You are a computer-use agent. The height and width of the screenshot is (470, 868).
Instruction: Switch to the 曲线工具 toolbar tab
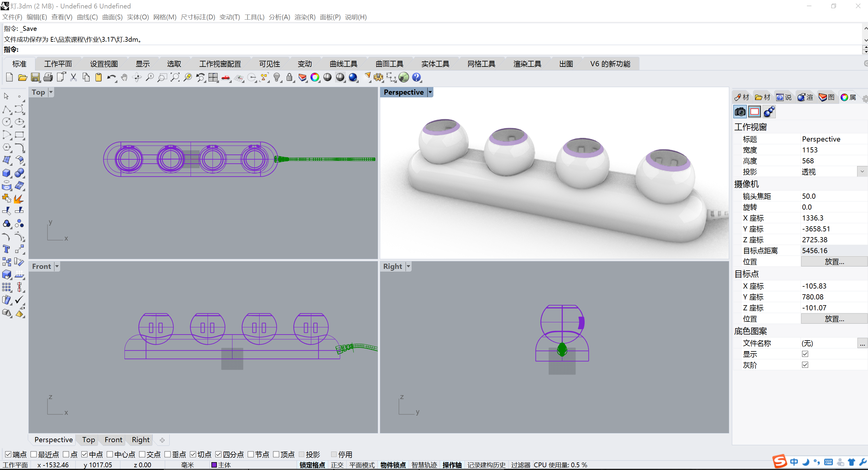(343, 64)
